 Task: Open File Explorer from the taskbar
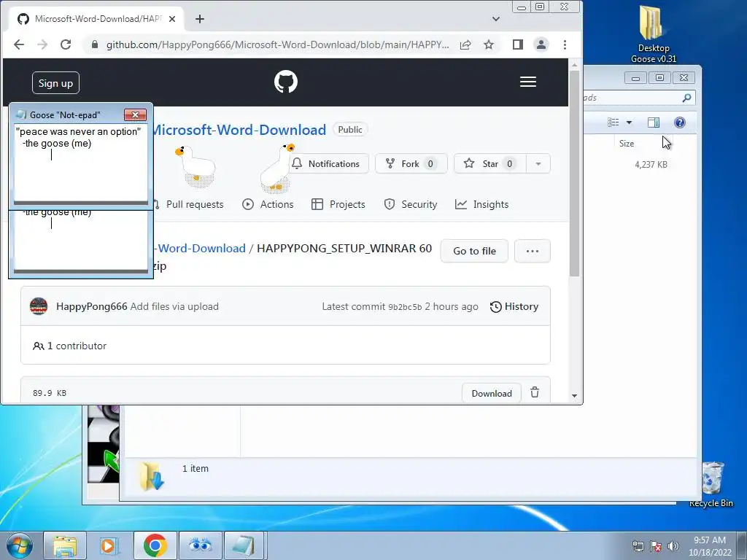[x=65, y=545]
